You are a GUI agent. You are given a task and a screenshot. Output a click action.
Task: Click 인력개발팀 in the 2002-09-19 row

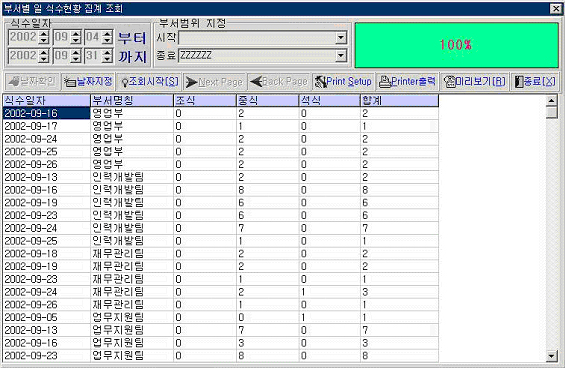[x=132, y=203]
